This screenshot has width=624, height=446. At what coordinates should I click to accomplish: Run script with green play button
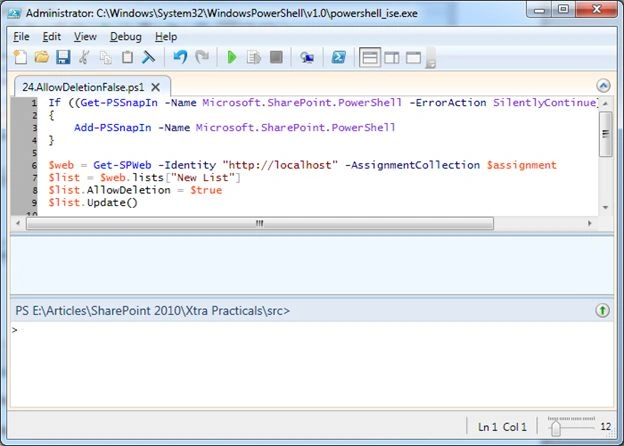[x=232, y=57]
